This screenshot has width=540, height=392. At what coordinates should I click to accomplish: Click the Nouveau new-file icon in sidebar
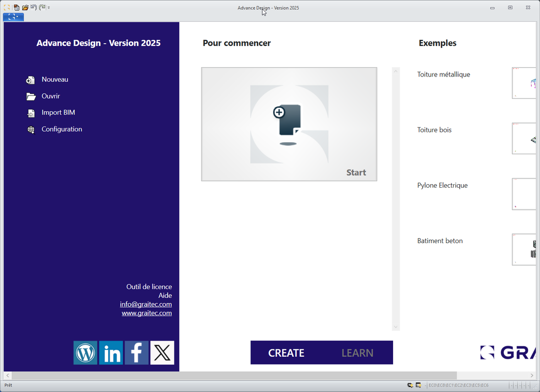pos(30,80)
